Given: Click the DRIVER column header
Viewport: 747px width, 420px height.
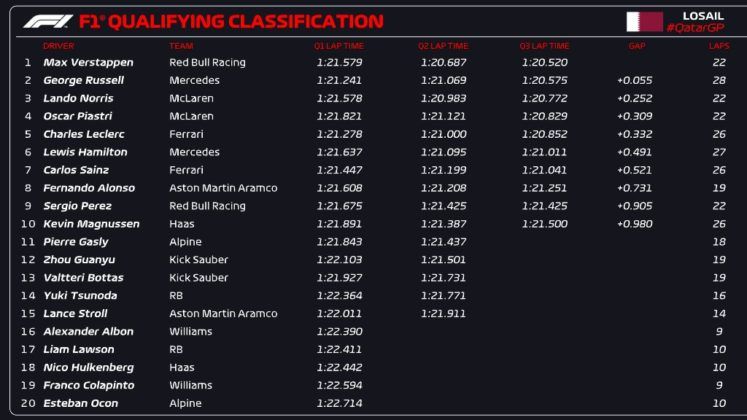Looking at the screenshot, I should (x=58, y=46).
